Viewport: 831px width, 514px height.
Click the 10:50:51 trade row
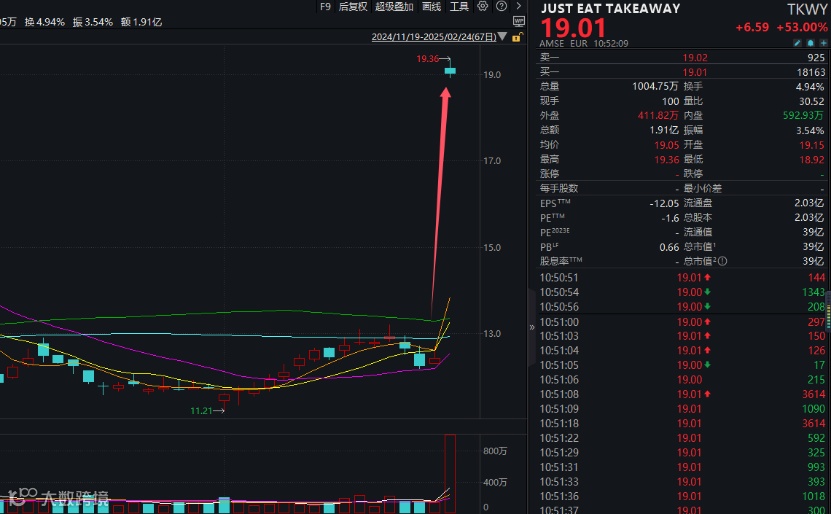pyautogui.click(x=682, y=278)
